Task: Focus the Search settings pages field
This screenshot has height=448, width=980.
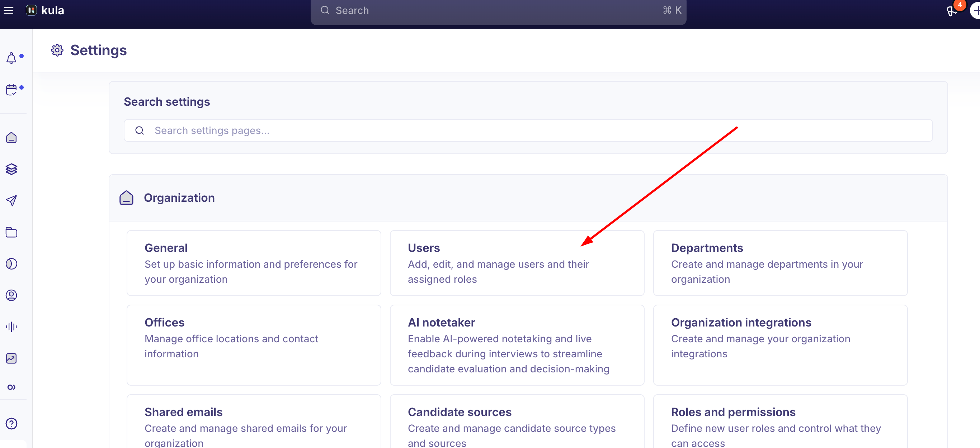Action: pos(528,131)
